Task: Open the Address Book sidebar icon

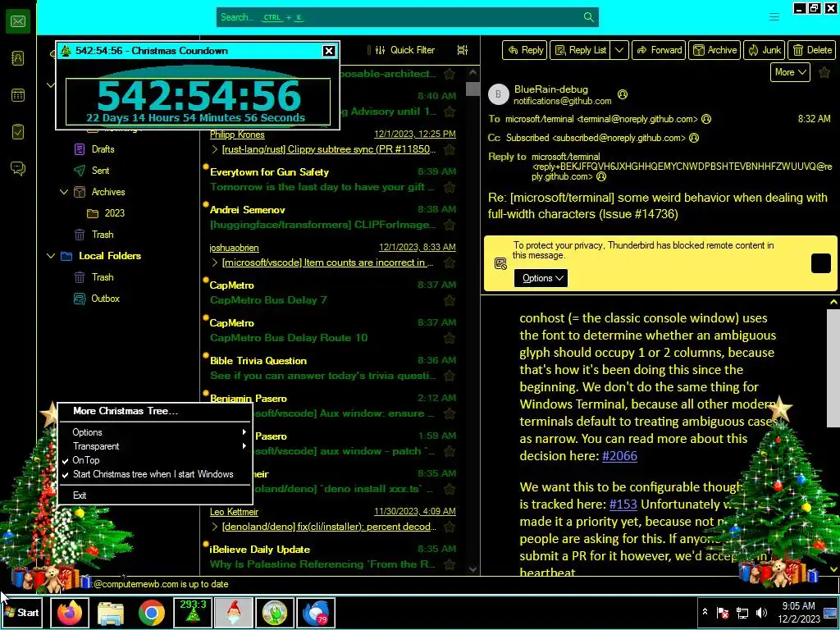Action: (x=18, y=58)
